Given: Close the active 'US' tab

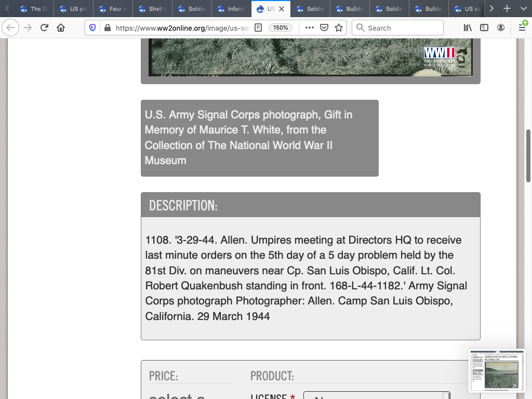Looking at the screenshot, I should [x=282, y=9].
